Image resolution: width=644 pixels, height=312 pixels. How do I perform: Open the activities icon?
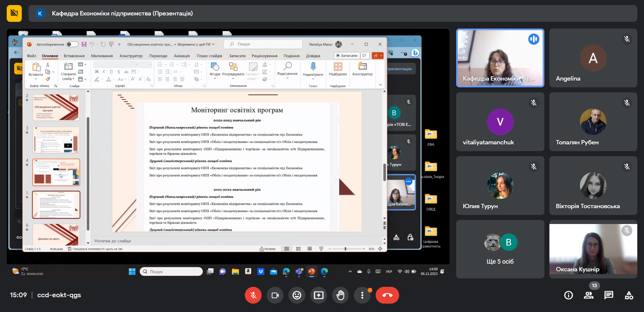tap(629, 295)
